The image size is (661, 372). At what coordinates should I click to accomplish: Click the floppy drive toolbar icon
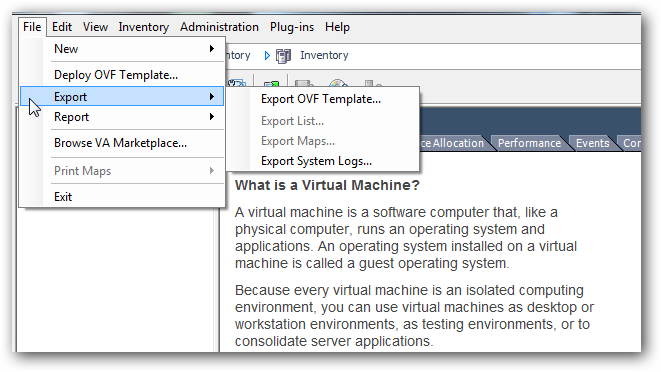click(304, 83)
